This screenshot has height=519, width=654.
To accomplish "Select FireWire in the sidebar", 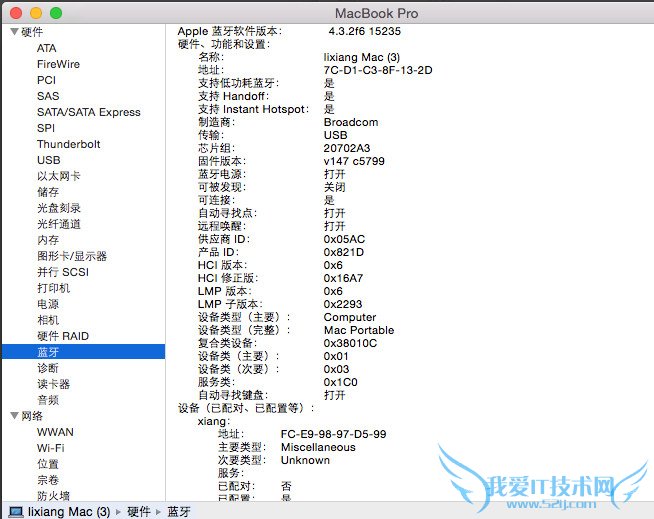I will pyautogui.click(x=58, y=64).
